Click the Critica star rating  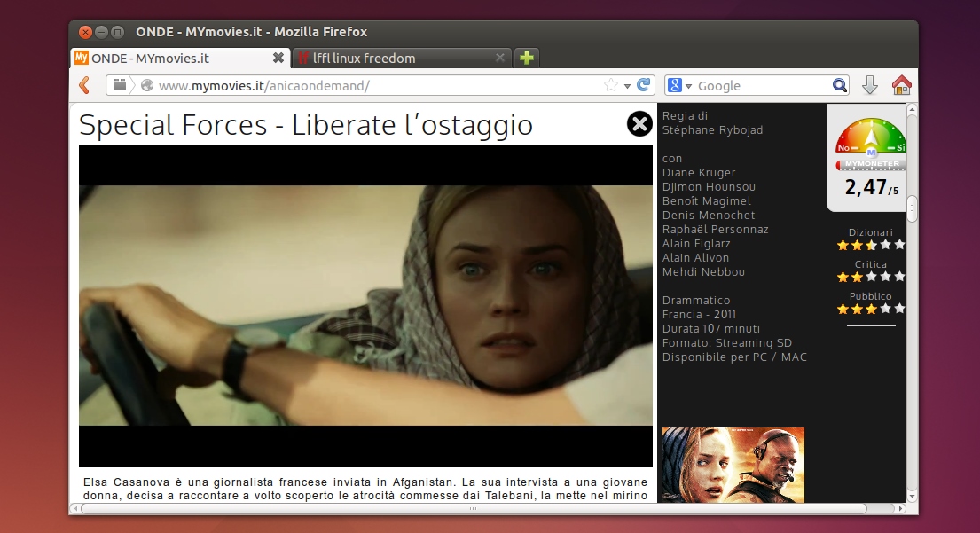click(871, 277)
